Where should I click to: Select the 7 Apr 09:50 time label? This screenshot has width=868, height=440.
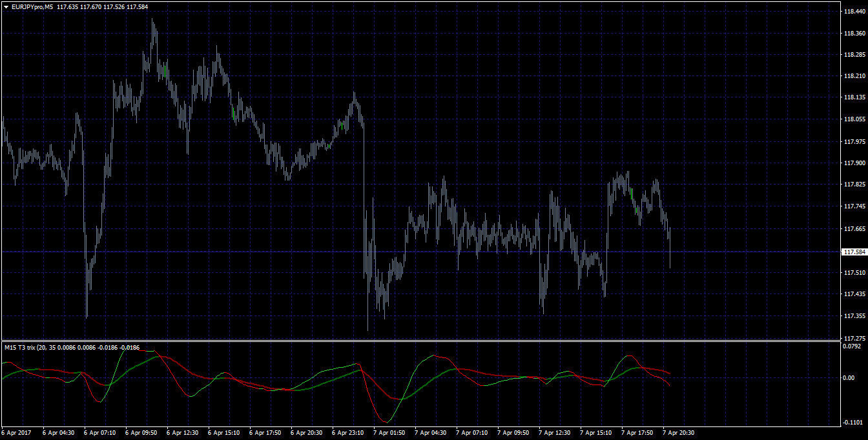tap(513, 433)
